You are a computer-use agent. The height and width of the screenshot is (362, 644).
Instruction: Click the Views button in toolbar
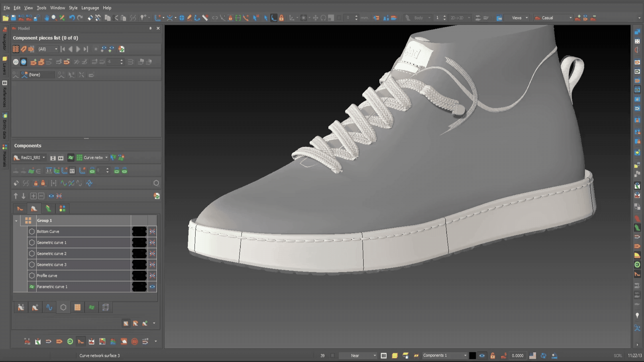click(517, 18)
